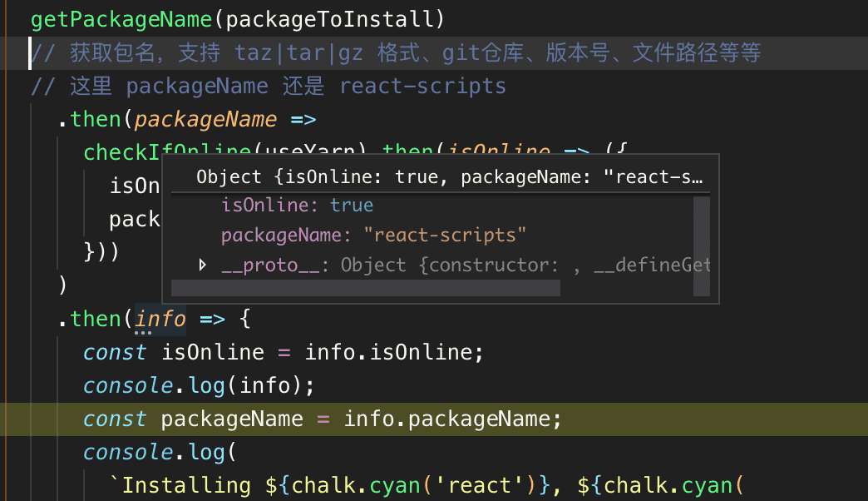Viewport: 868px width, 501px height.
Task: Click the .then(packageName => line
Action: point(166,118)
